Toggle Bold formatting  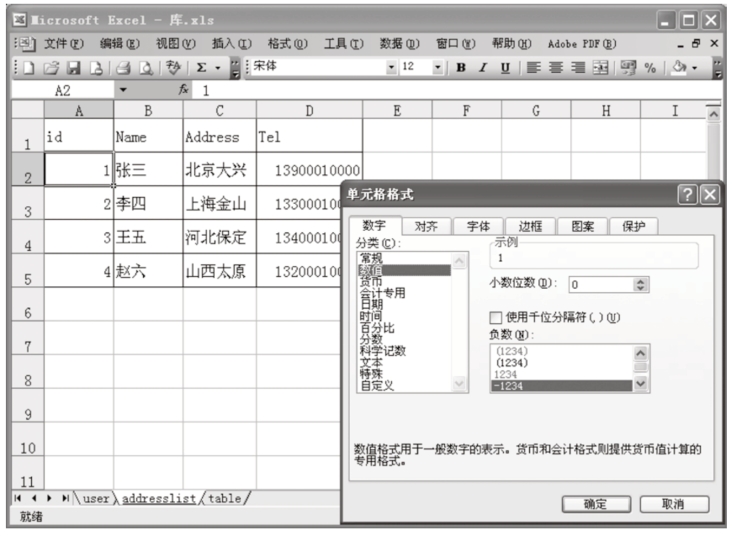(461, 68)
